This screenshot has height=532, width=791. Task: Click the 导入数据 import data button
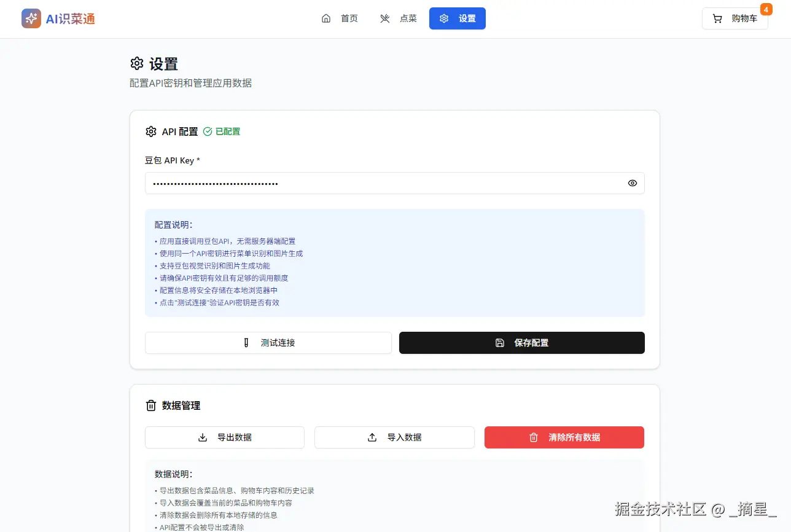(x=394, y=437)
